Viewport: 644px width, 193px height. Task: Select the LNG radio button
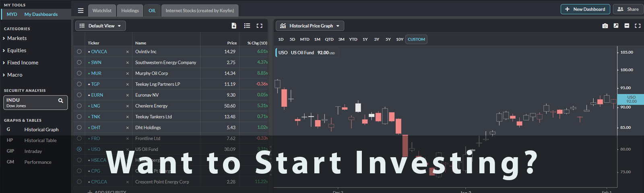(x=79, y=106)
